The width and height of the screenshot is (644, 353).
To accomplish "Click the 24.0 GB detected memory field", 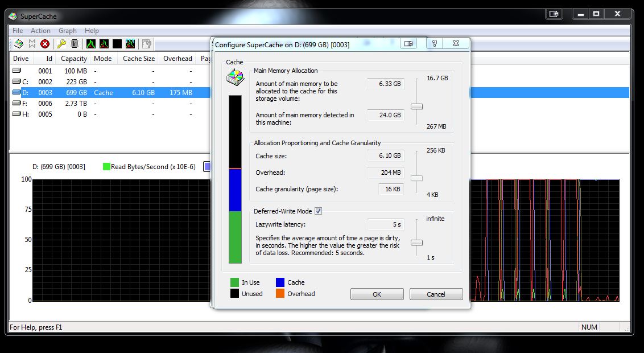I will click(386, 115).
